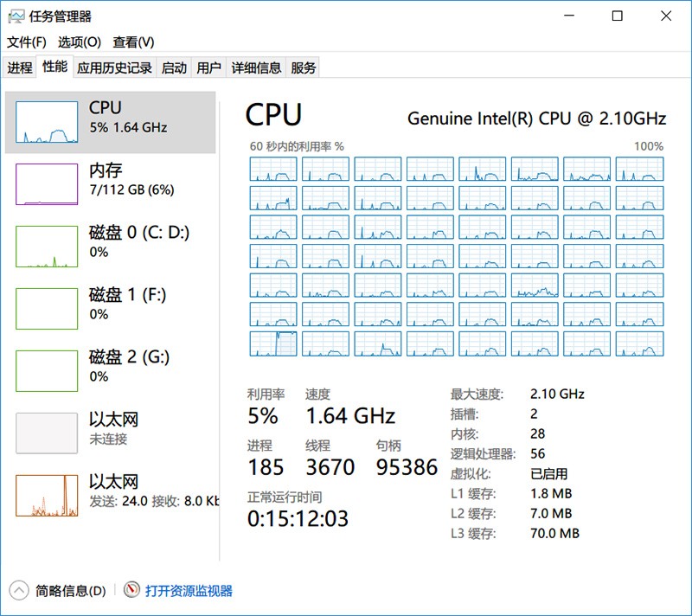Switch to the 进程 tab
This screenshot has width=692, height=616.
pyautogui.click(x=20, y=67)
